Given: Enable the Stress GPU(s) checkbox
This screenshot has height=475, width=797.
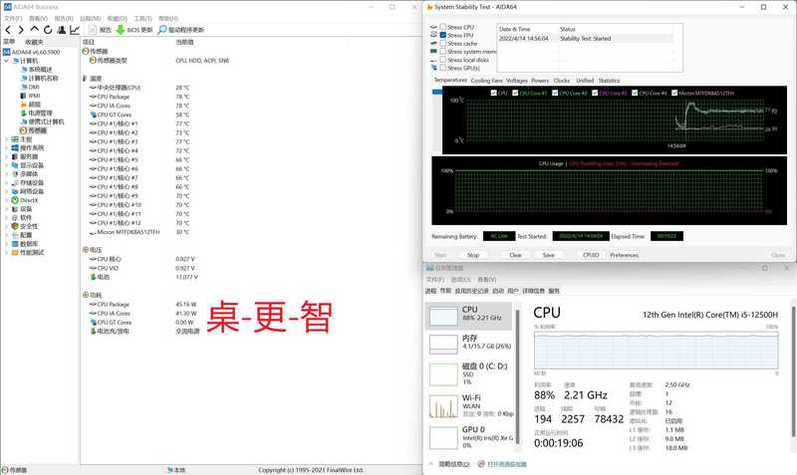Looking at the screenshot, I should coord(443,68).
